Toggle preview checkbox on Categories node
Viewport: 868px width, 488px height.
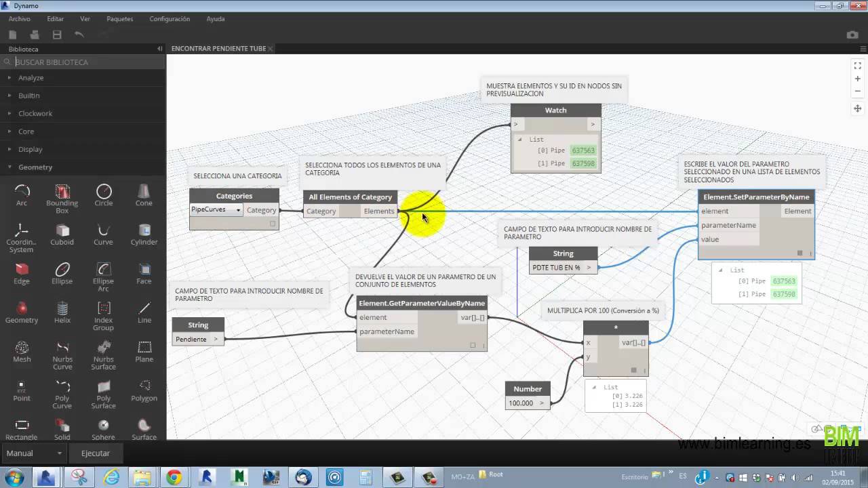tap(273, 224)
